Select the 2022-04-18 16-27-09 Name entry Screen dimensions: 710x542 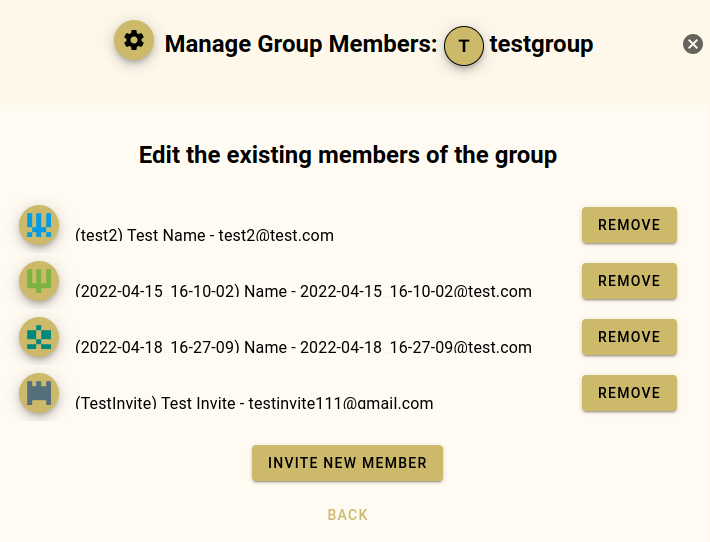[x=303, y=348]
